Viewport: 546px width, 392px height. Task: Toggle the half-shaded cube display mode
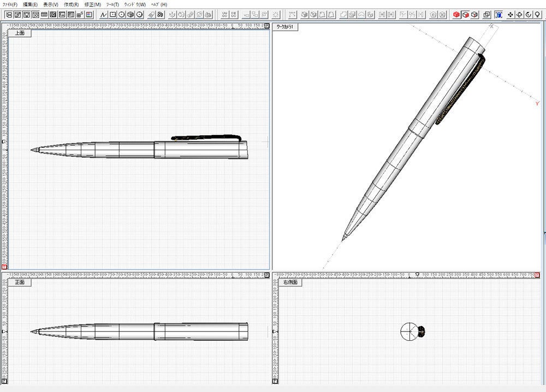coord(465,14)
